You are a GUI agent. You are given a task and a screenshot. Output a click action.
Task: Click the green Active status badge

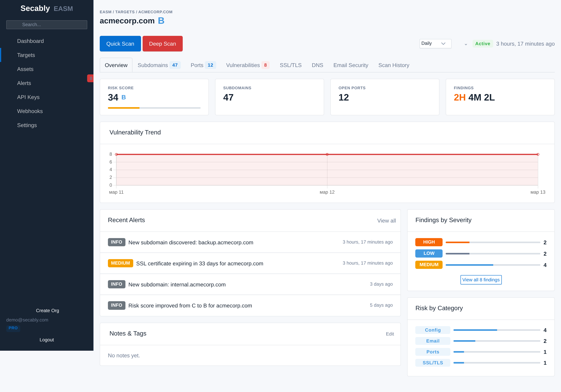[482, 44]
